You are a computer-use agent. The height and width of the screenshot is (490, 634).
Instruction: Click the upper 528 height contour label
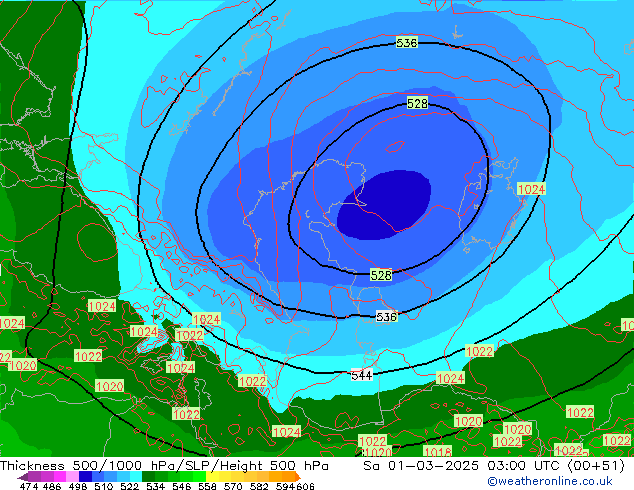[417, 103]
